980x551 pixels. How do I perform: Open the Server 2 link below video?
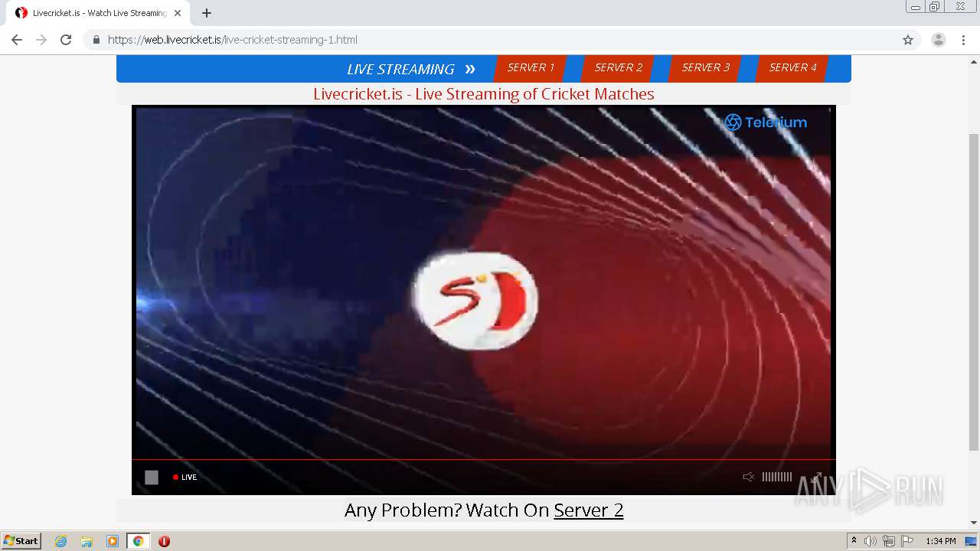click(x=588, y=510)
